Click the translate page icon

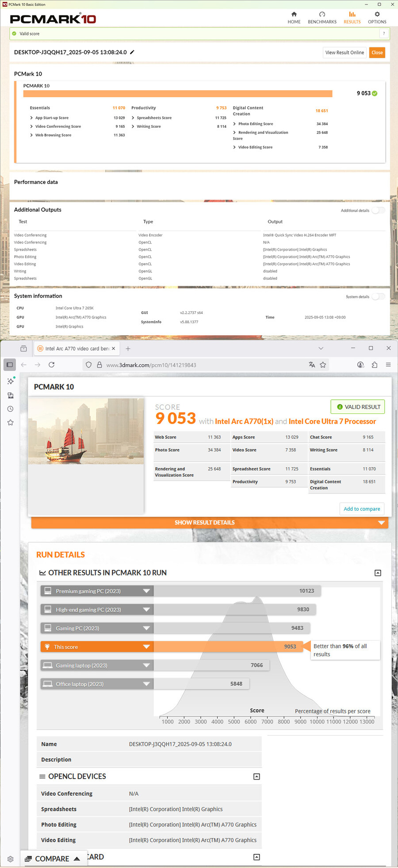point(312,365)
